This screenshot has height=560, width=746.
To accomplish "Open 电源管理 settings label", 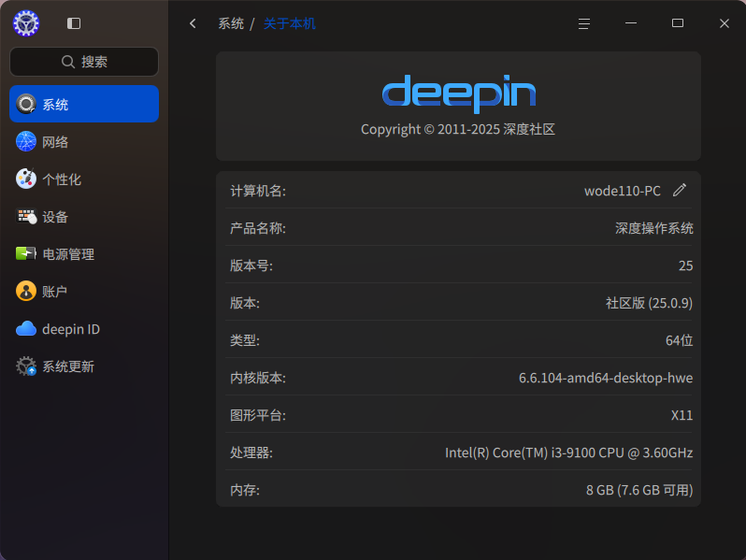I will 68,254.
